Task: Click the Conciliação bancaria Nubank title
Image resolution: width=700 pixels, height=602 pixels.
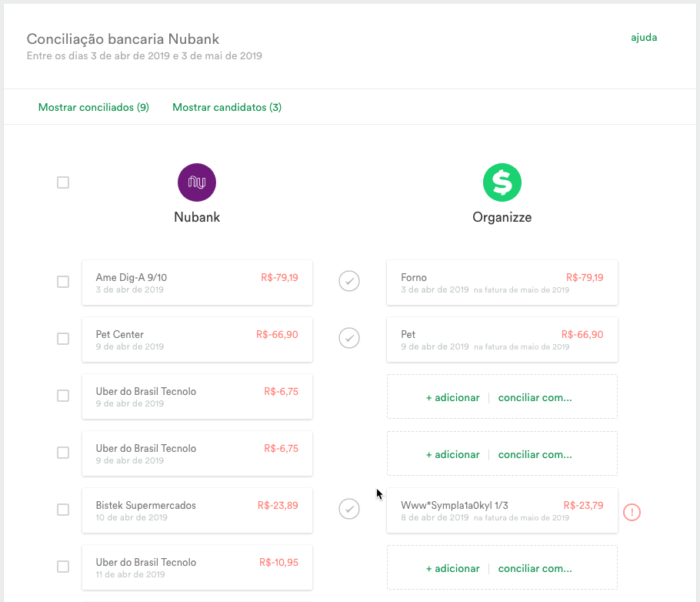Action: [123, 39]
